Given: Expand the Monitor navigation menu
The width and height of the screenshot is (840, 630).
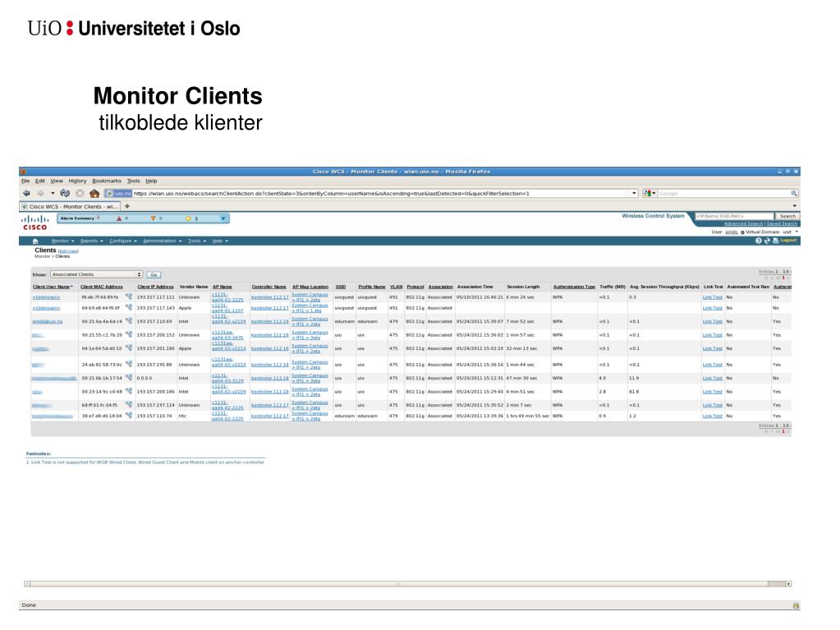Looking at the screenshot, I should pos(62,241).
